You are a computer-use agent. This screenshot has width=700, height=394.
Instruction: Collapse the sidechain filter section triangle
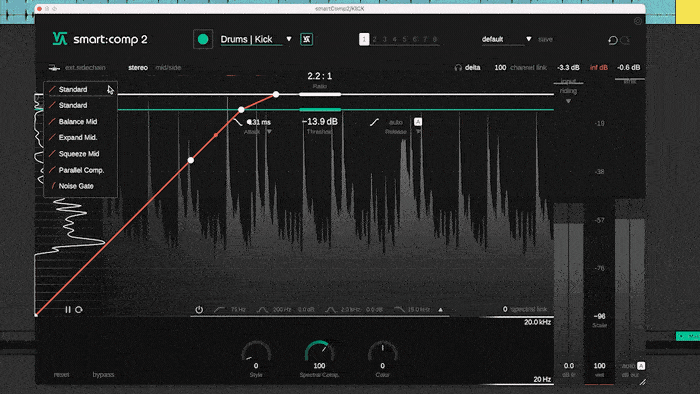pos(441,309)
